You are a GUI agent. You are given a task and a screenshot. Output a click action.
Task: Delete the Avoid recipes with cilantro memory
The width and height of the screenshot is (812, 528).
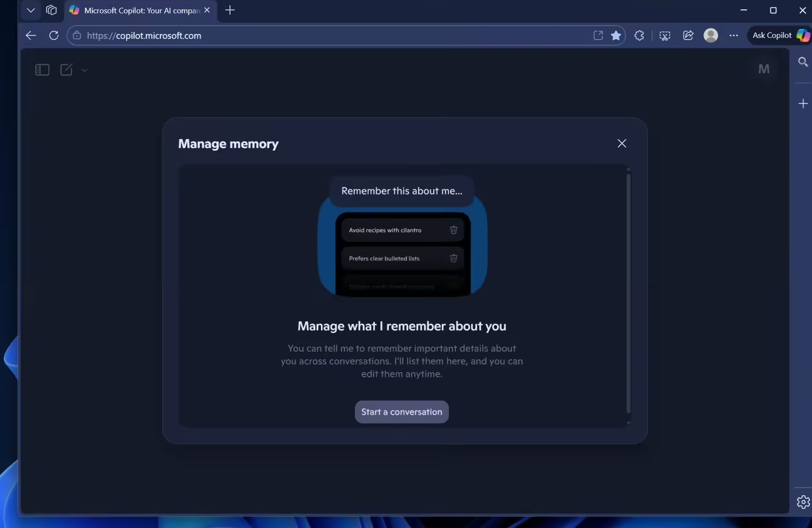click(454, 230)
